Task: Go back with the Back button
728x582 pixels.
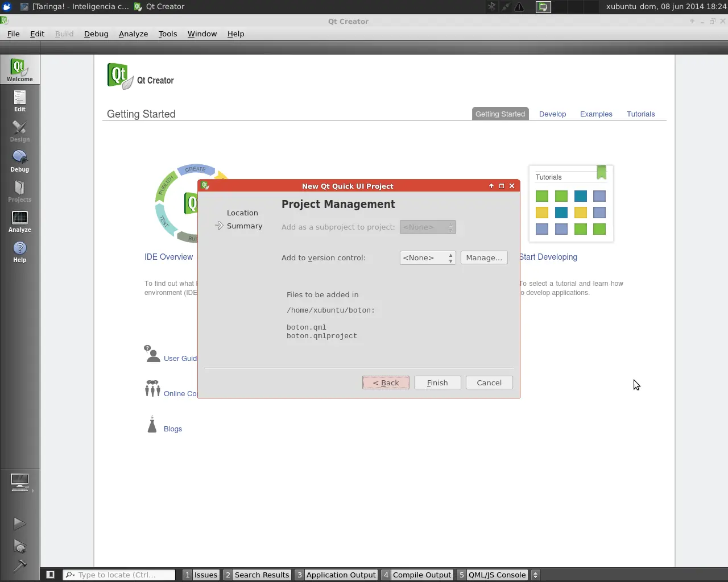Action: pyautogui.click(x=386, y=383)
